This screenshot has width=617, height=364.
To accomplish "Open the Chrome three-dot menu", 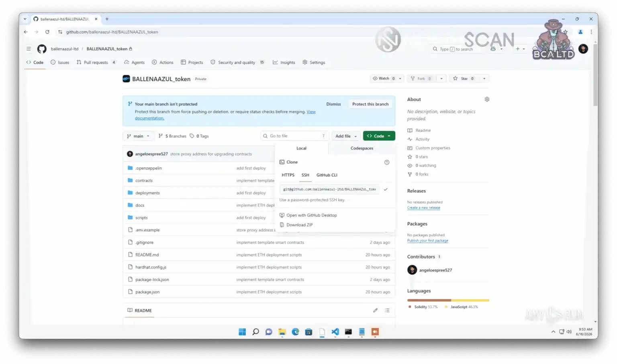I will click(x=591, y=32).
